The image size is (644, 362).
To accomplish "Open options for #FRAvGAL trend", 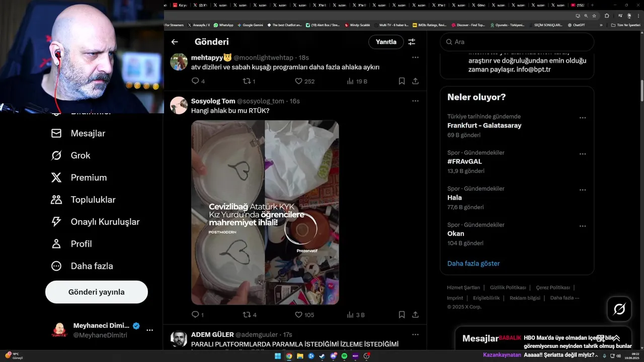I will 583,154.
